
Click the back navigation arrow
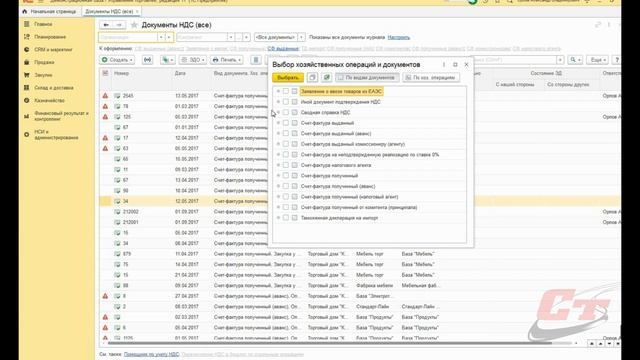pos(106,25)
